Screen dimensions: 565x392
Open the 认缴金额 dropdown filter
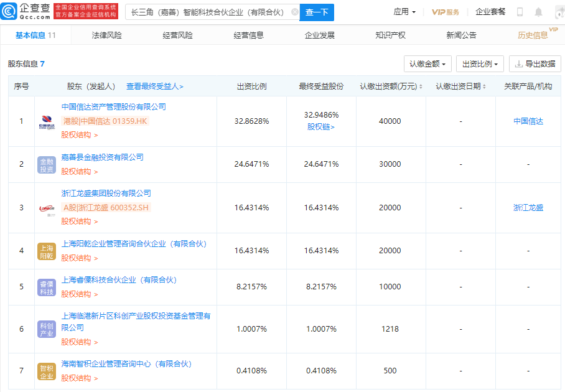tap(427, 63)
